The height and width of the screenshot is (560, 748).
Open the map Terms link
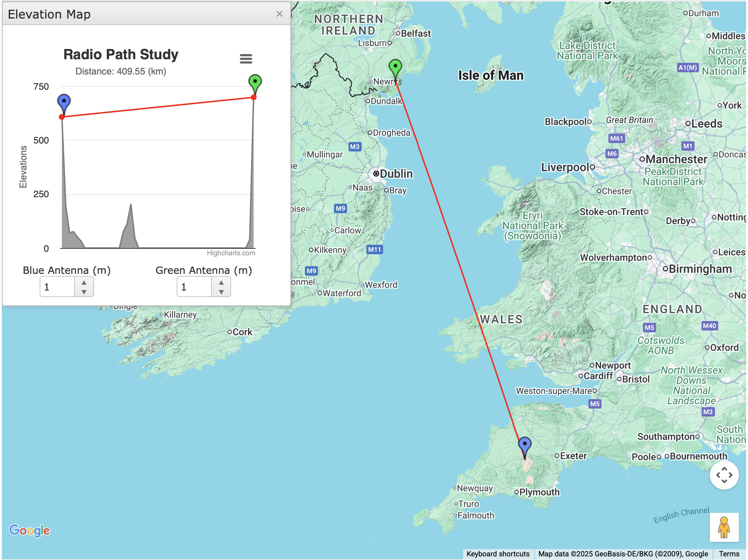click(x=729, y=554)
